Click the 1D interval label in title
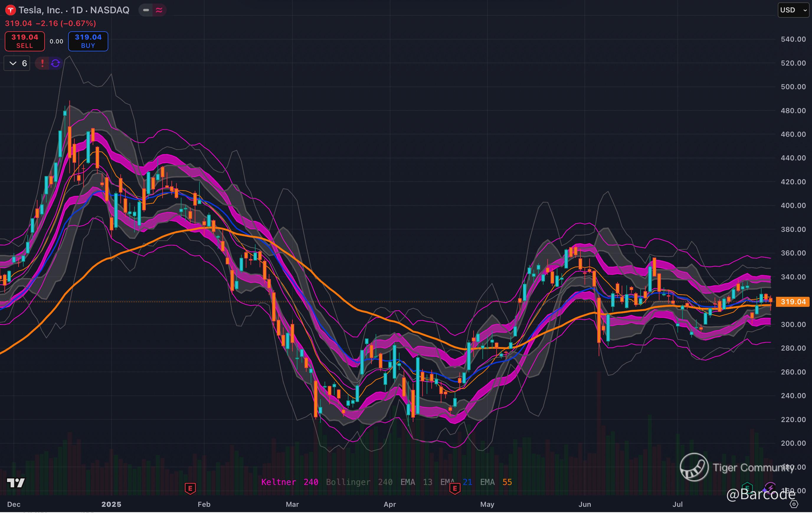Viewport: 812px width, 513px height. pos(77,10)
